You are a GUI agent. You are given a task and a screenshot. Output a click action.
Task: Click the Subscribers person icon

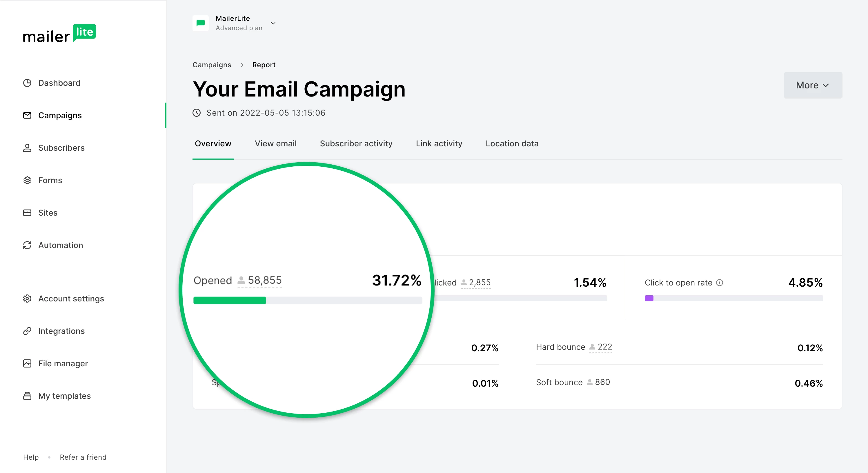27,148
